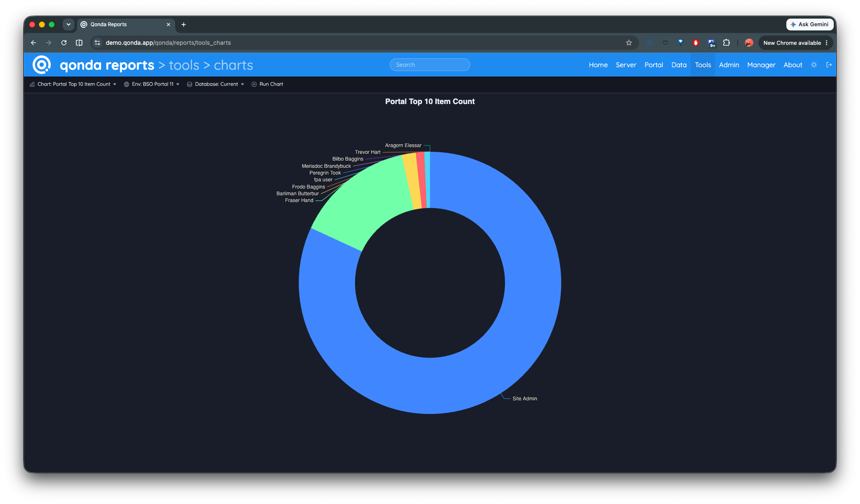Bookmark the page with the star icon
The width and height of the screenshot is (860, 504).
point(629,43)
